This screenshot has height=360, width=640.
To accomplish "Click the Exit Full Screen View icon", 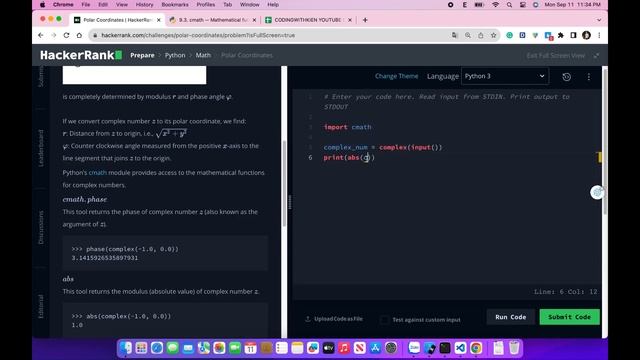I will 596,56.
